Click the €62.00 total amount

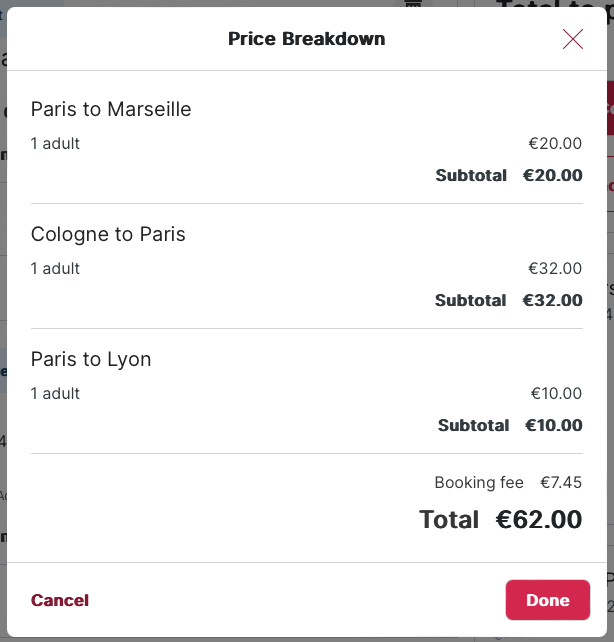tap(539, 520)
